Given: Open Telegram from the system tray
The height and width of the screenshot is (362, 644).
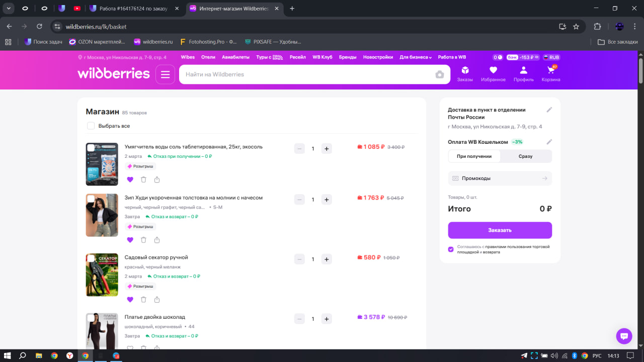Looking at the screenshot, I should click(x=524, y=355).
